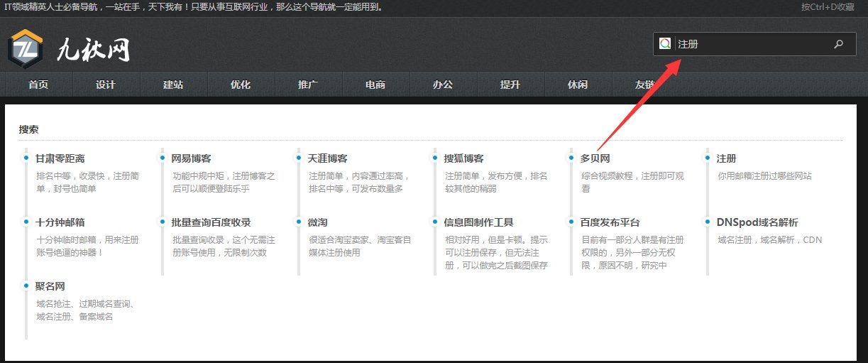The width and height of the screenshot is (868, 363).
Task: Open the 建站 navigation tab
Action: [173, 85]
